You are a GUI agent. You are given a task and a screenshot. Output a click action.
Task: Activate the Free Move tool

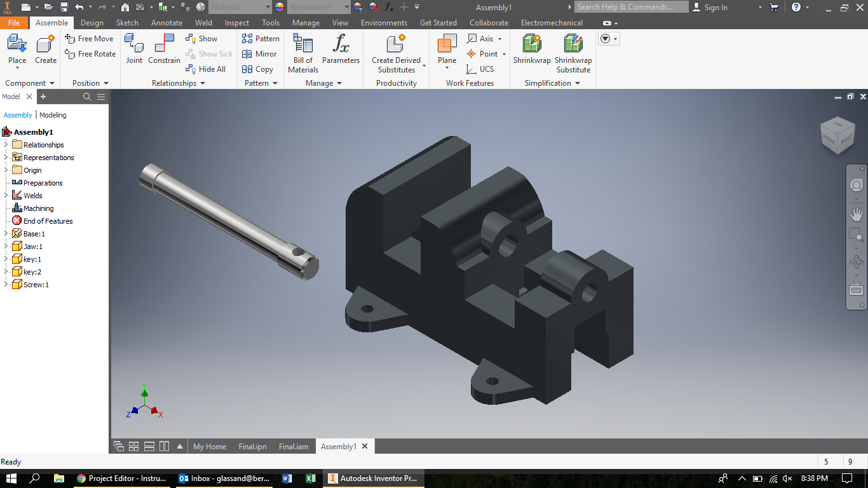[89, 39]
